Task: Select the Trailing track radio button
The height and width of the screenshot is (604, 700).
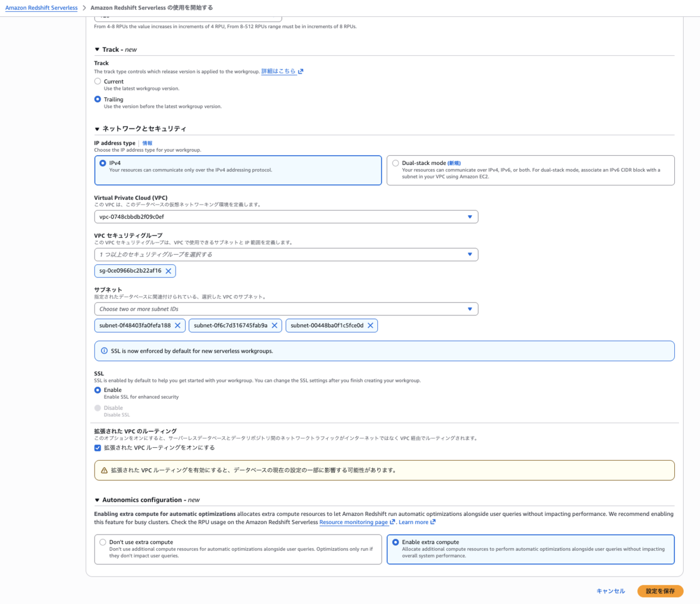Action: click(97, 99)
